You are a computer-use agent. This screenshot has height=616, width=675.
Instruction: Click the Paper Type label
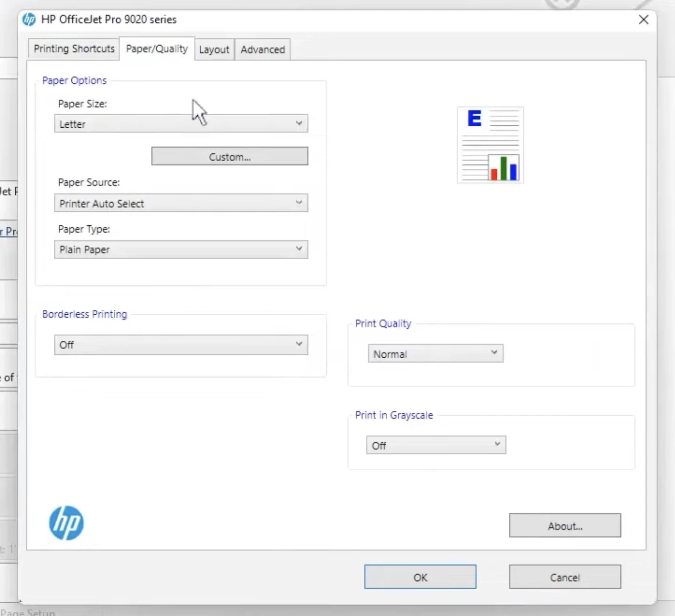point(84,229)
